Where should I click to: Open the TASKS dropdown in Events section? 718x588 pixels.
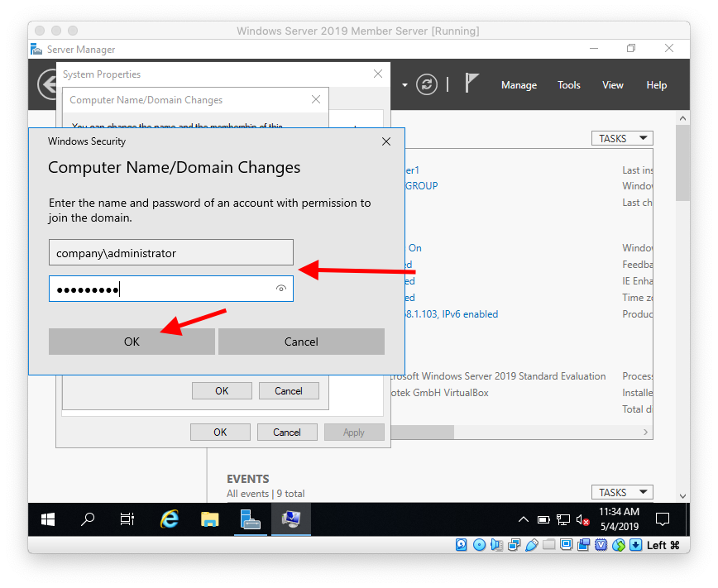point(621,491)
